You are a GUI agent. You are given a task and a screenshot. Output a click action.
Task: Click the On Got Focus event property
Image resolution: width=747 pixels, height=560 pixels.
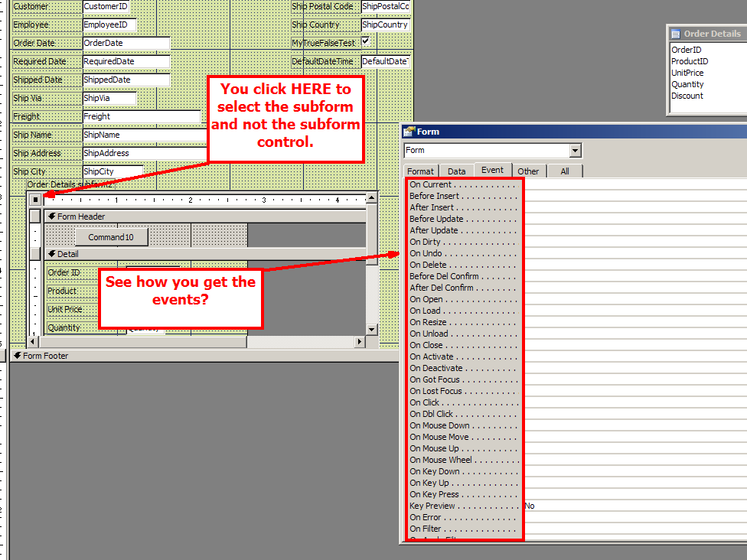tap(464, 379)
